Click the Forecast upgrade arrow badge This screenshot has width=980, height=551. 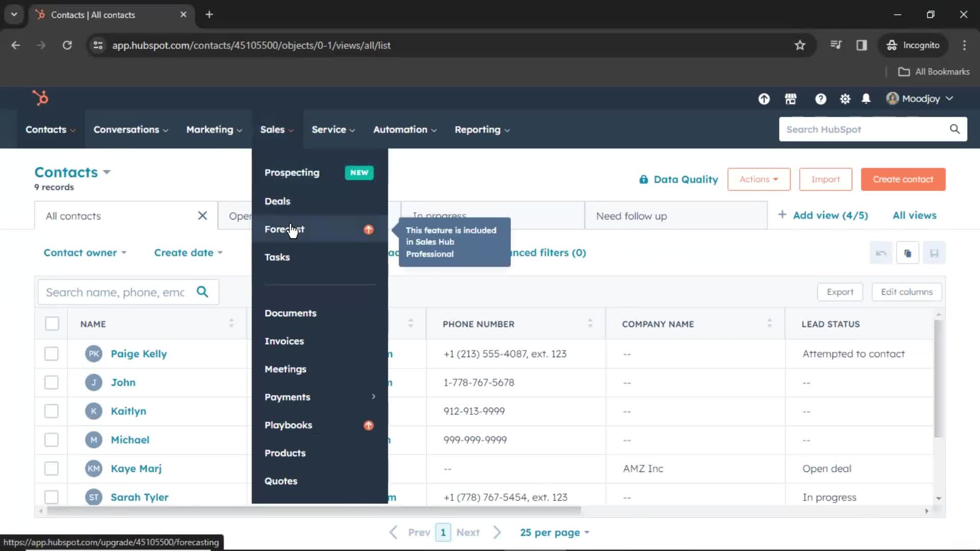click(369, 230)
